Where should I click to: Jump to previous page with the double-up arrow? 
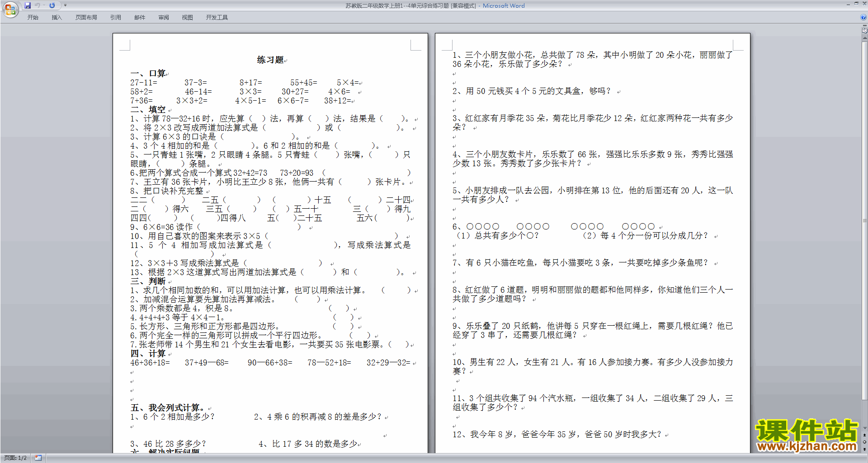[x=865, y=435]
